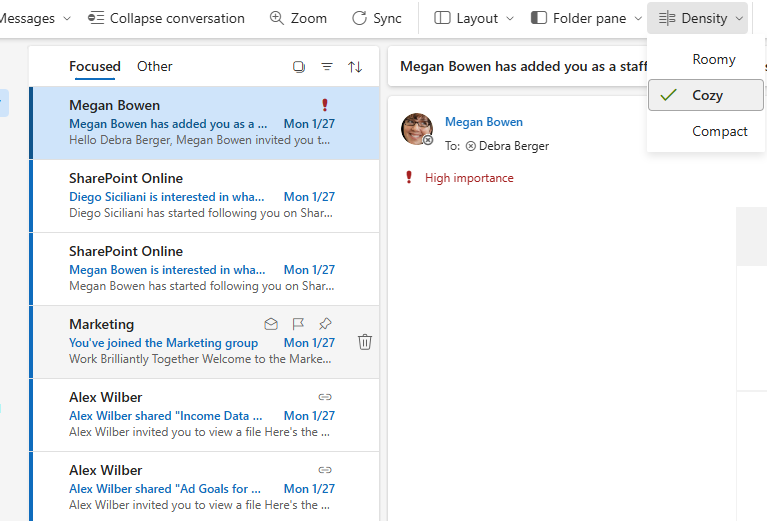Screen dimensions: 767x521
Task: Switch to the Other inbox tab
Action: pos(155,66)
